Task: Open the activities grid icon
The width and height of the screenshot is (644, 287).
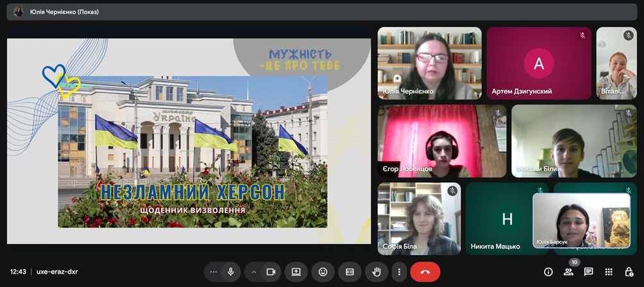Action: coord(609,272)
